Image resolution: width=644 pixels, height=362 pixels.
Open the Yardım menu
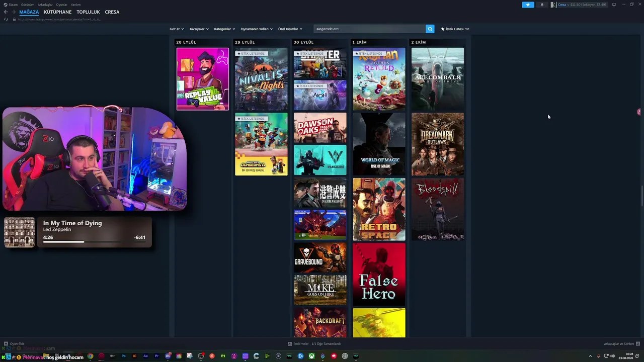tap(76, 5)
